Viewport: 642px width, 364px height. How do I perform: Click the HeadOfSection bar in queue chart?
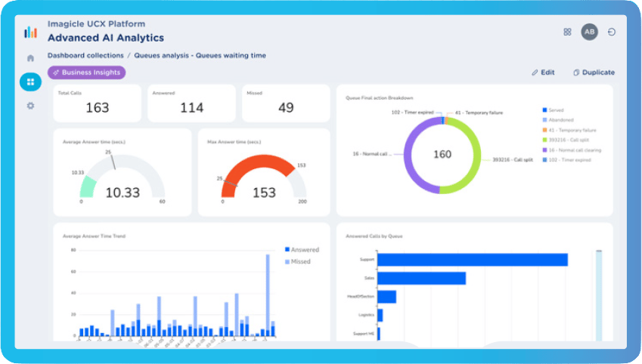tap(387, 297)
